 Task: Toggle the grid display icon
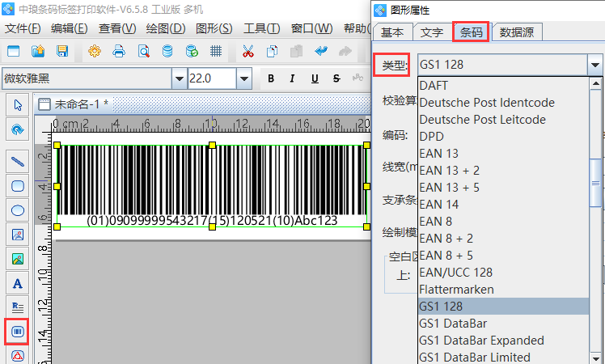[x=216, y=51]
